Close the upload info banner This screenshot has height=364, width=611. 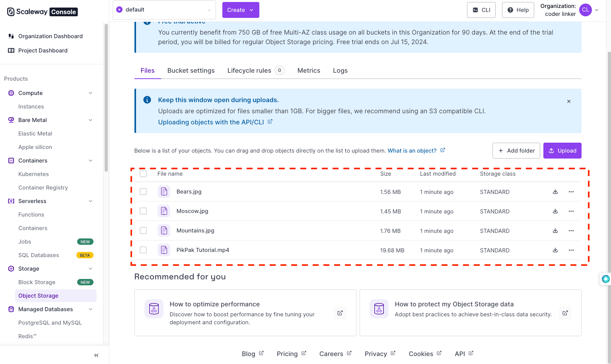click(569, 101)
